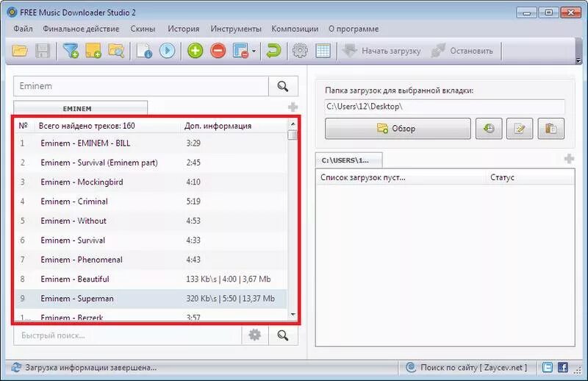Open folder icon in toolbar

[x=20, y=51]
